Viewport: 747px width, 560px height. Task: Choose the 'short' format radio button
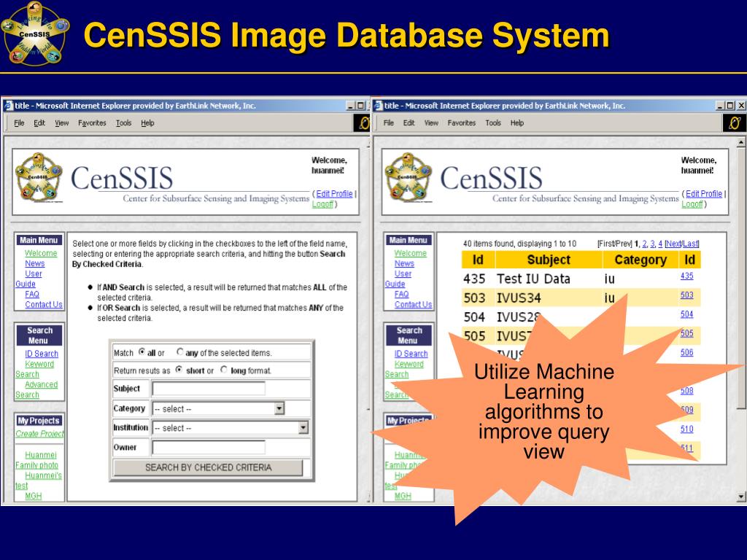pyautogui.click(x=179, y=370)
